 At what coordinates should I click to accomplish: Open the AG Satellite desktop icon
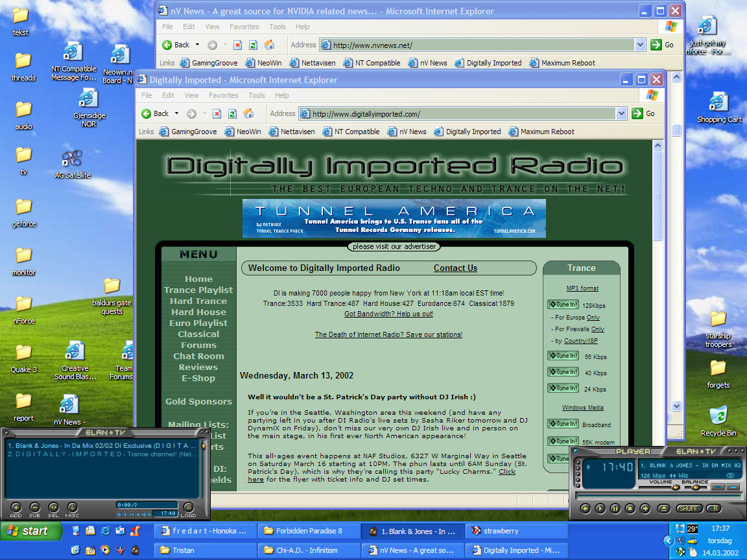coord(73,164)
